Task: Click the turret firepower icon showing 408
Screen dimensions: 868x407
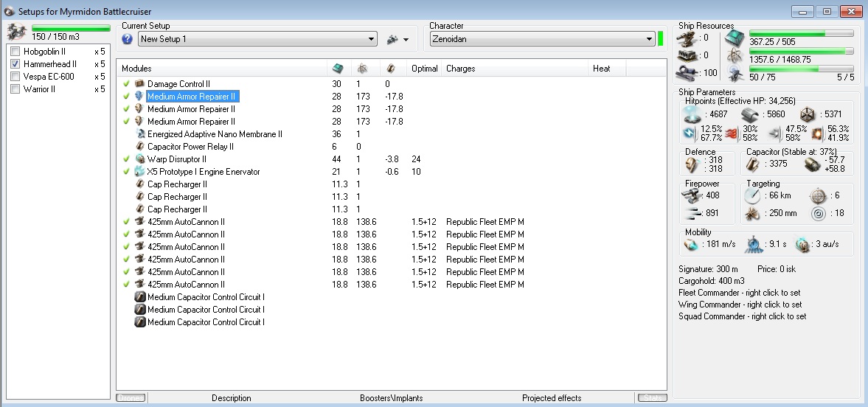Action: (692, 195)
